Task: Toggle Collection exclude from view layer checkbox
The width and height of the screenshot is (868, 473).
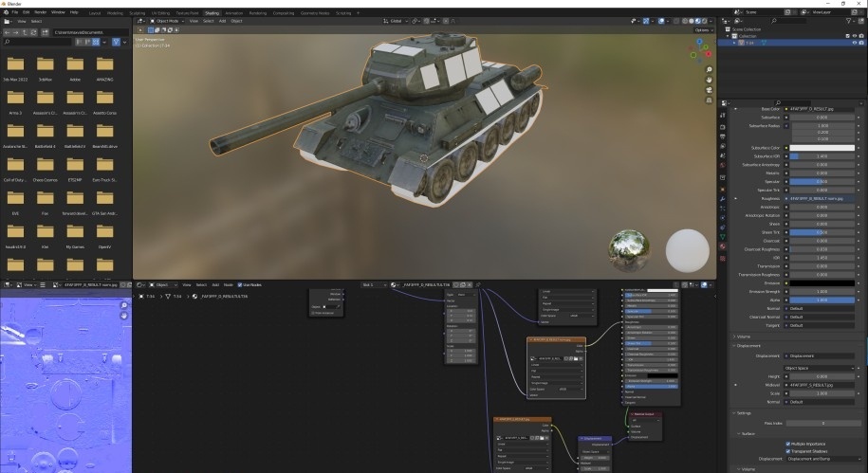Action: coord(847,36)
